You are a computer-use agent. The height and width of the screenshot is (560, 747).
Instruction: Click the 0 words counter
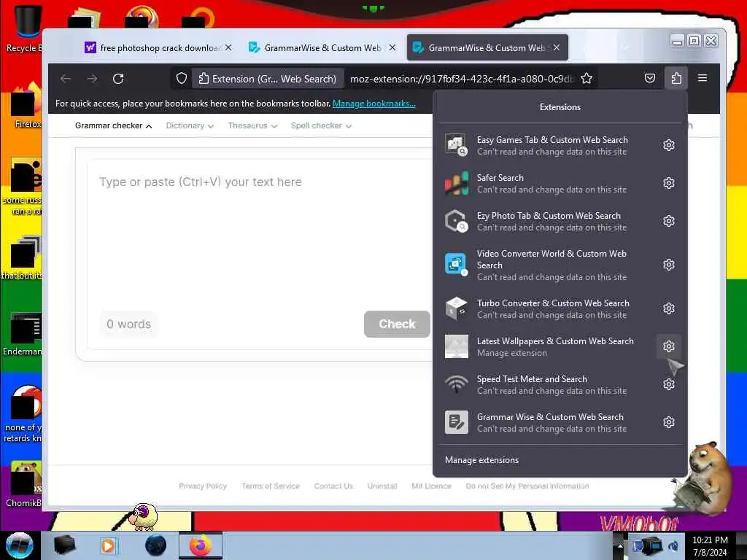(128, 324)
